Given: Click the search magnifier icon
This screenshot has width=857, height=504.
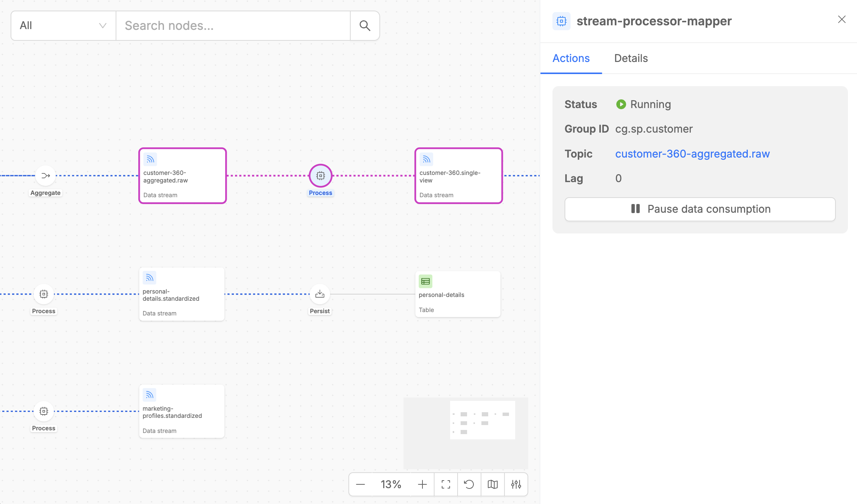Looking at the screenshot, I should (365, 26).
